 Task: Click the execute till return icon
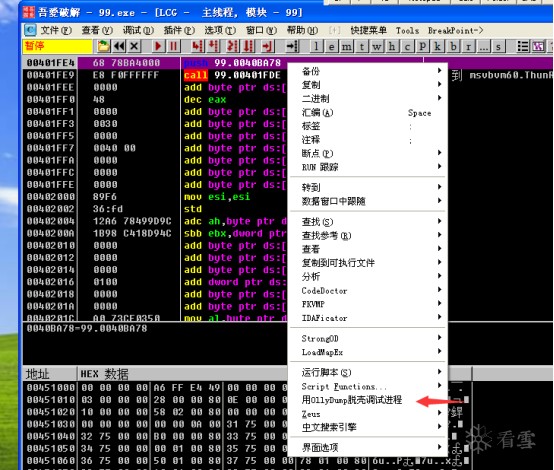click(x=267, y=46)
